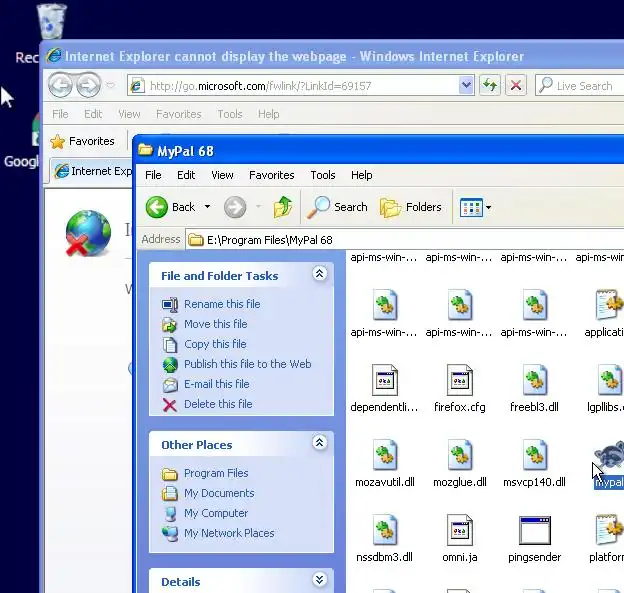
Task: Click Delete this file
Action: (x=218, y=404)
